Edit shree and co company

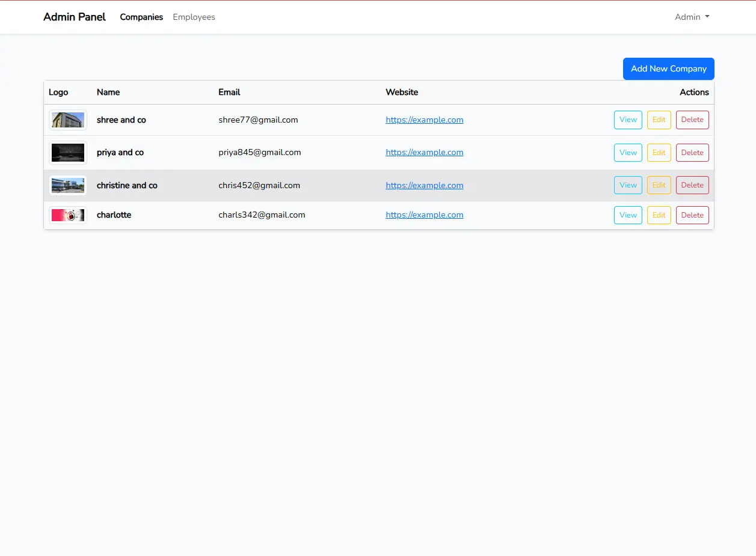click(659, 120)
